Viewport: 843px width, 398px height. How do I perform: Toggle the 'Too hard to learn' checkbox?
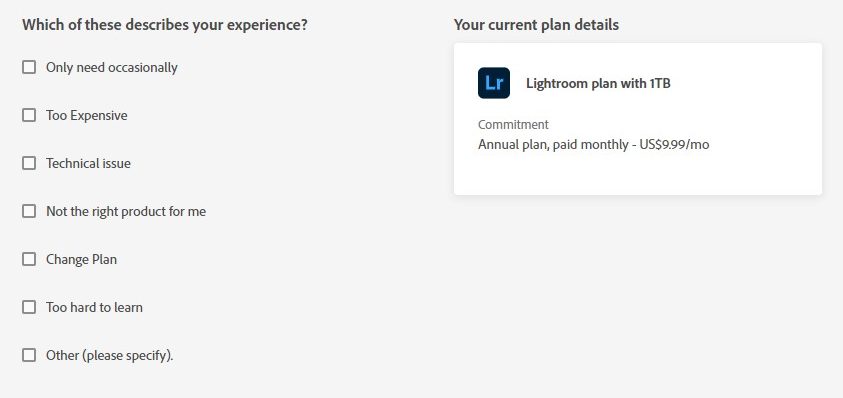(29, 307)
